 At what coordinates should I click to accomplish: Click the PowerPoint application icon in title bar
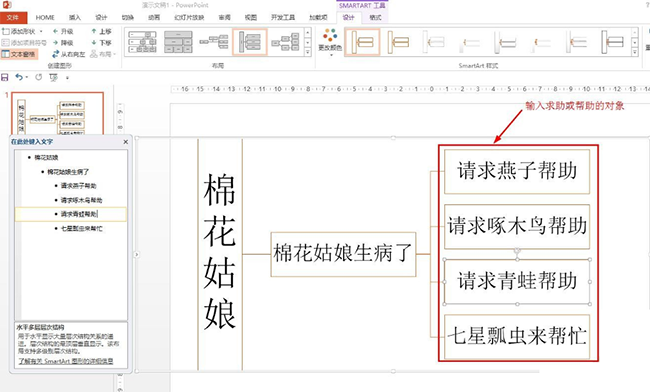[x=7, y=5]
